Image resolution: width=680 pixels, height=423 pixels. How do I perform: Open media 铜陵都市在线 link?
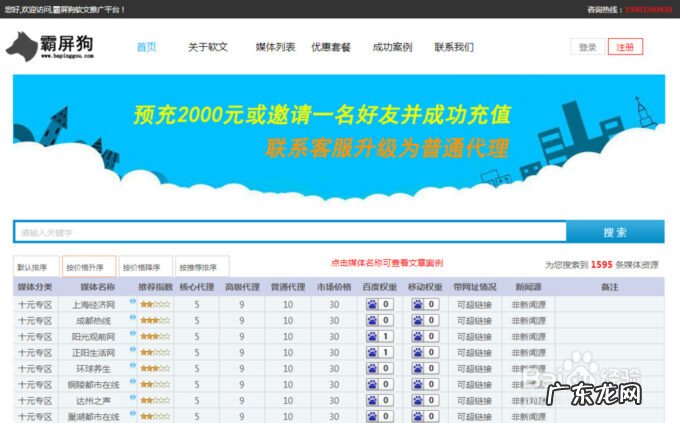[93, 385]
